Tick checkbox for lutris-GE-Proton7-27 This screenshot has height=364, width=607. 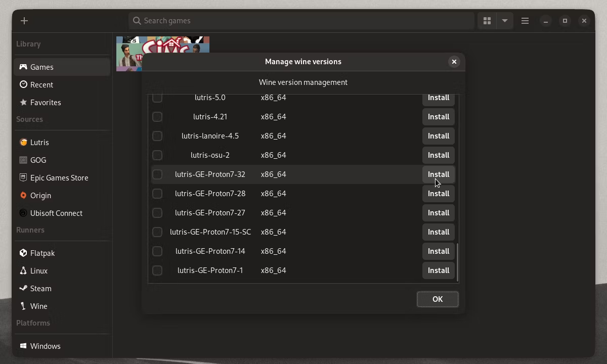coord(157,213)
